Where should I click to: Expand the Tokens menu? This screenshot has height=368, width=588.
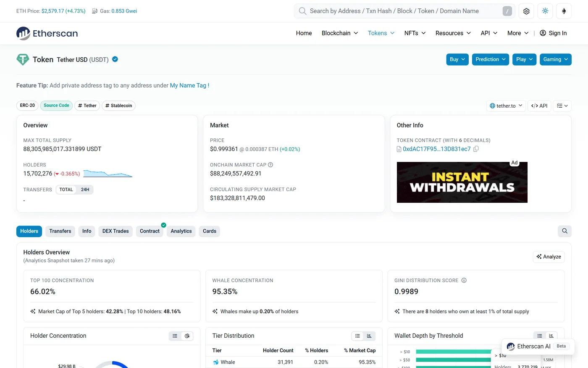(381, 33)
